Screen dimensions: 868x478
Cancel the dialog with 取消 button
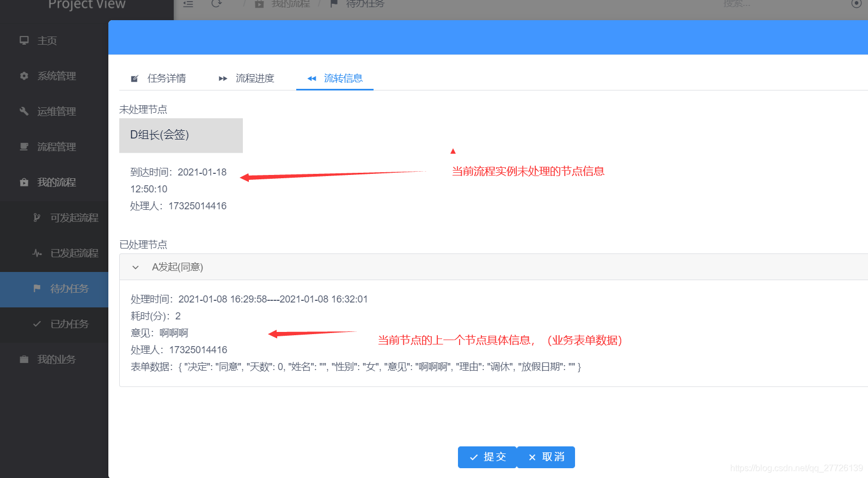coord(546,457)
